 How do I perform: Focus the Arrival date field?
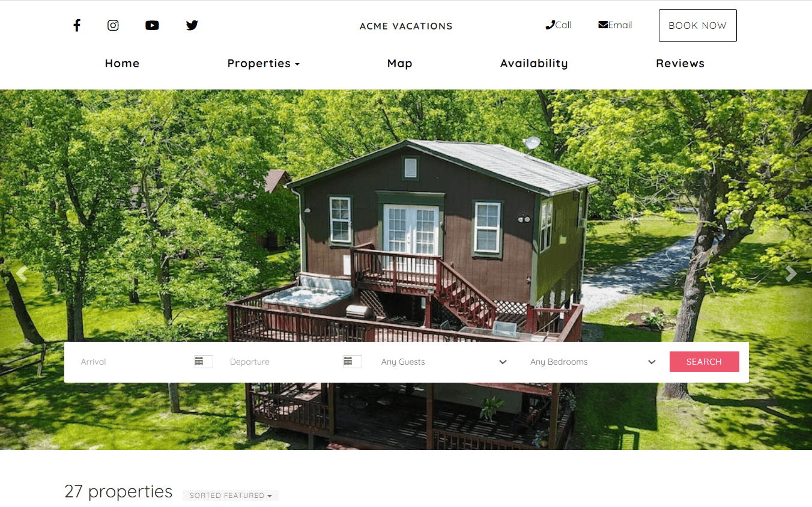[134, 362]
